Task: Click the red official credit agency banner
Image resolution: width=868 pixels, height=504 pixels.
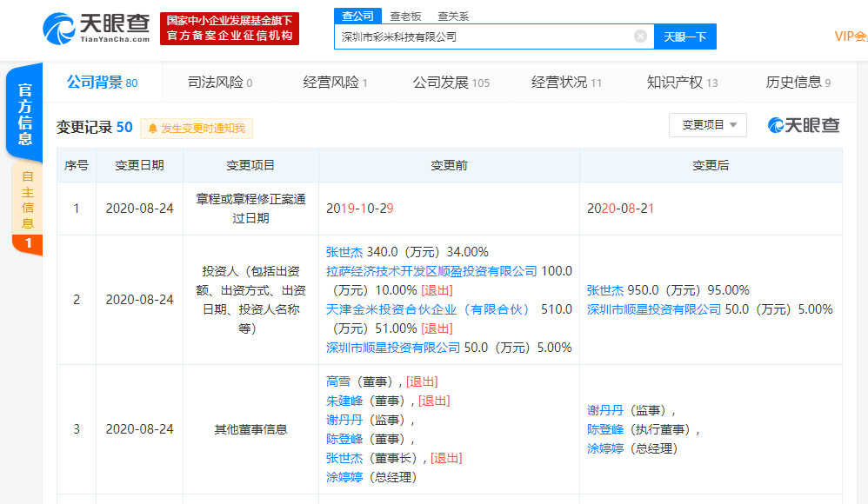Action: click(x=230, y=29)
